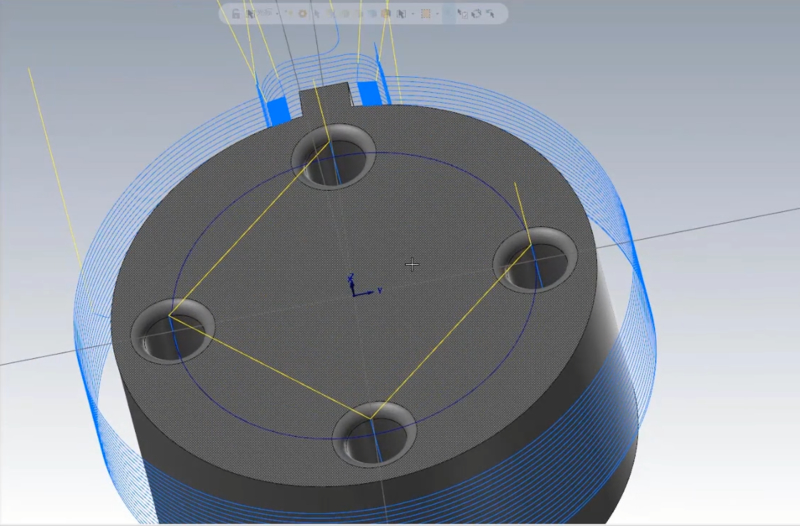Activate the boxed-cursor selection filter icon

click(x=401, y=14)
